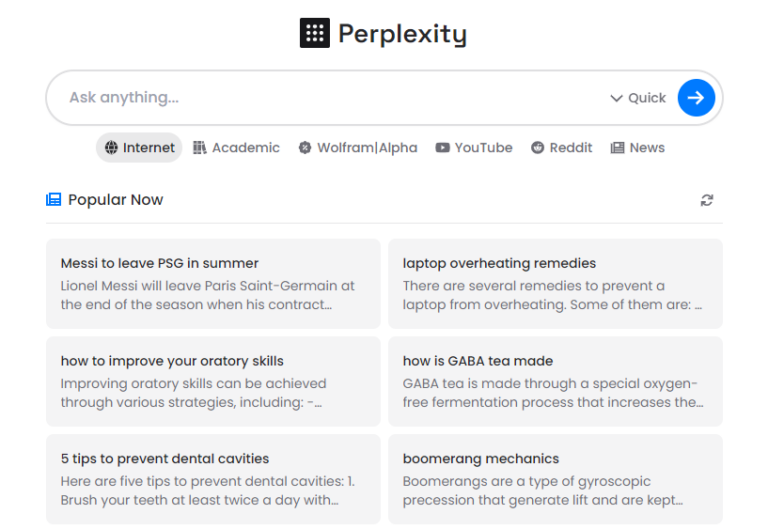The width and height of the screenshot is (768, 529).
Task: Refresh the Popular Now list
Action: (x=707, y=200)
